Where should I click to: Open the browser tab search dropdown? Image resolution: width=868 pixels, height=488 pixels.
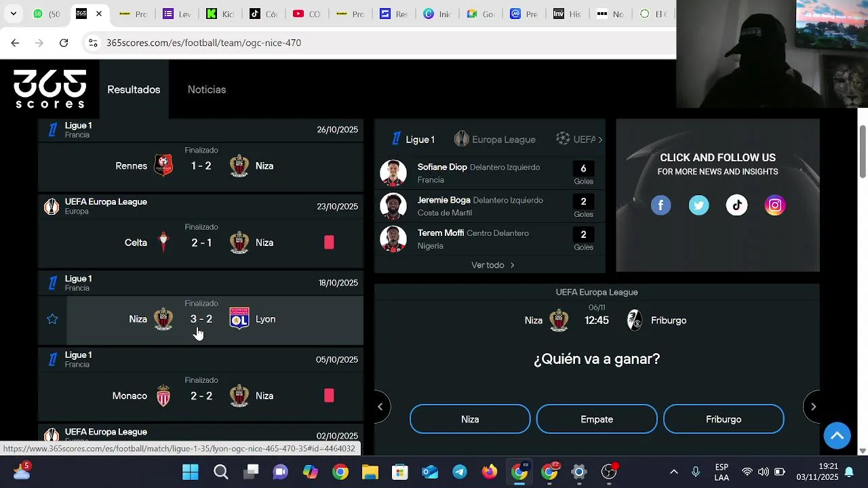click(x=13, y=14)
